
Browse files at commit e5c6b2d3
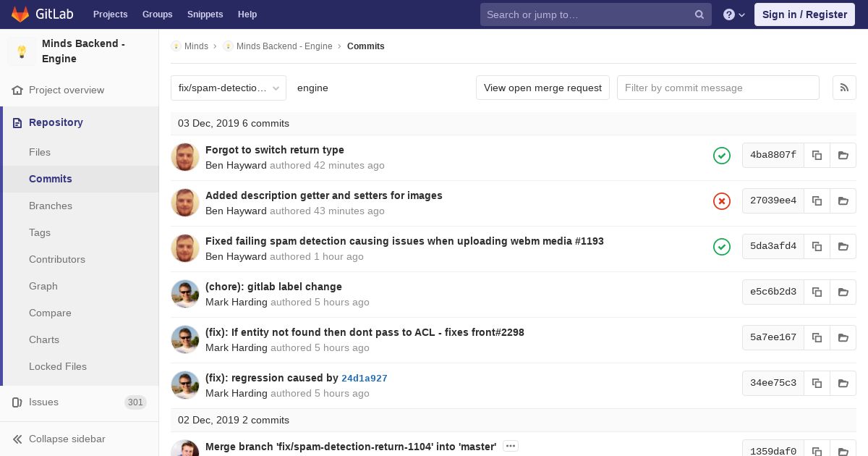(843, 292)
